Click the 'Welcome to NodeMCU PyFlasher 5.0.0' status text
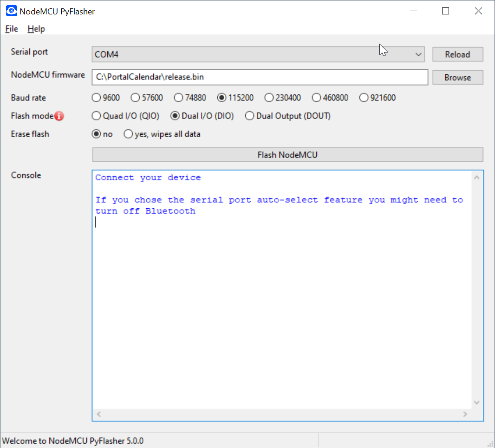 72,441
